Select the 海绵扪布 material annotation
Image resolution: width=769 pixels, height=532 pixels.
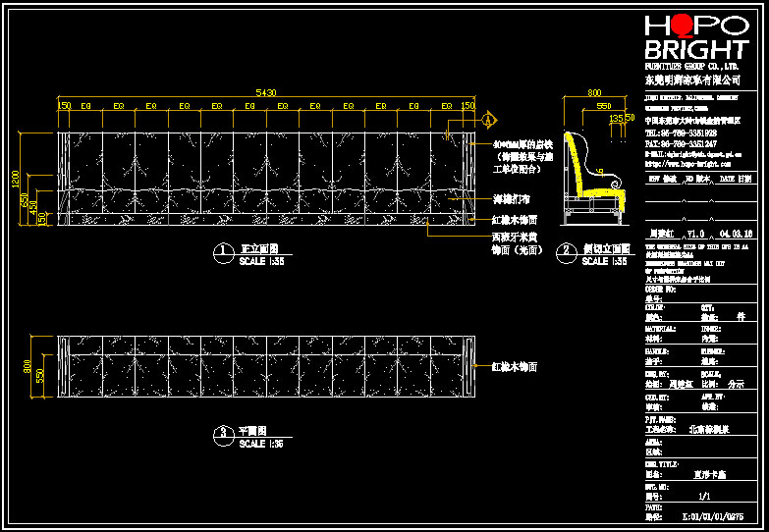(x=511, y=199)
